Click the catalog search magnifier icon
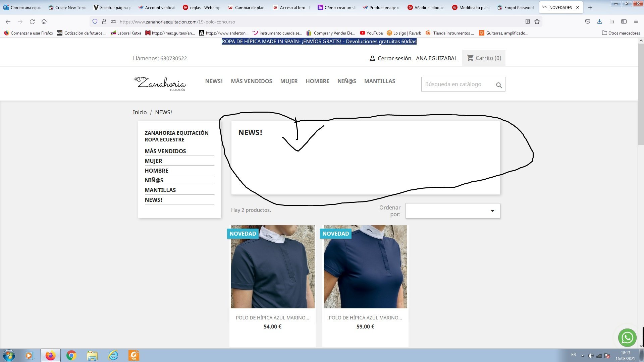Screen dimensions: 644x362 click(499, 85)
